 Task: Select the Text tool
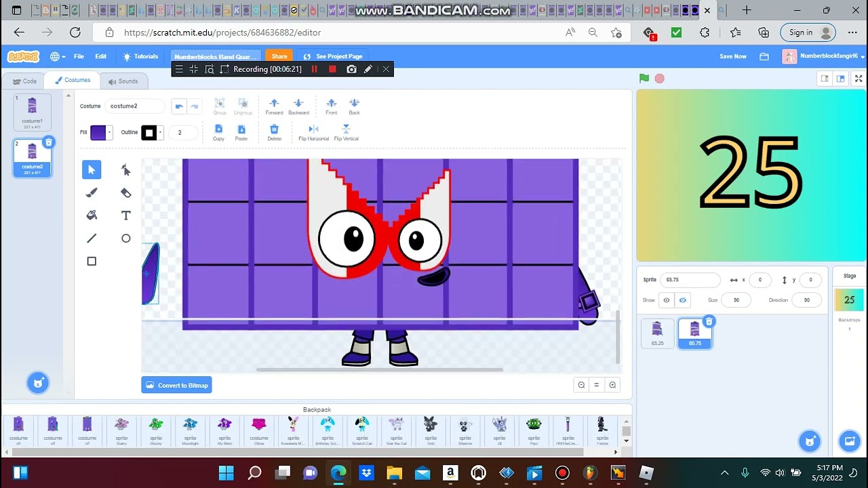(125, 216)
